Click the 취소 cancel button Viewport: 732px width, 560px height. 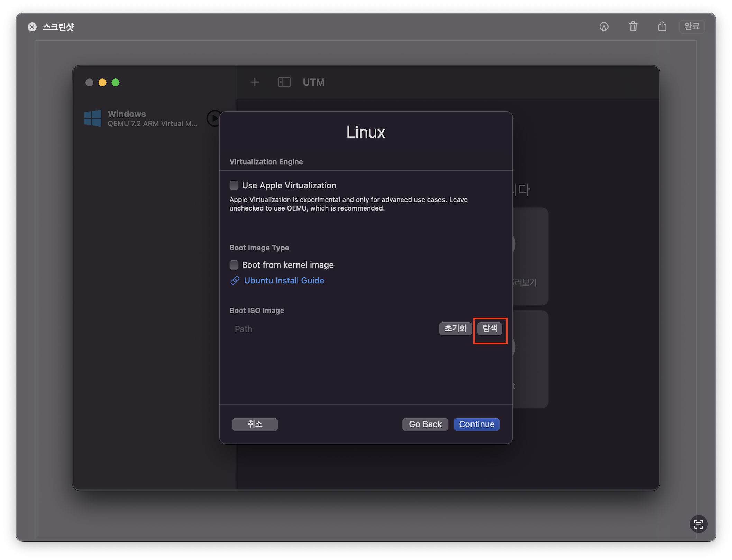pos(255,424)
